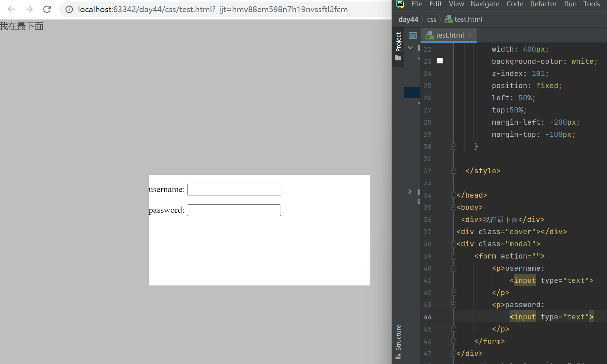This screenshot has width=607, height=364.
Task: Reload the browser page
Action: (x=47, y=9)
